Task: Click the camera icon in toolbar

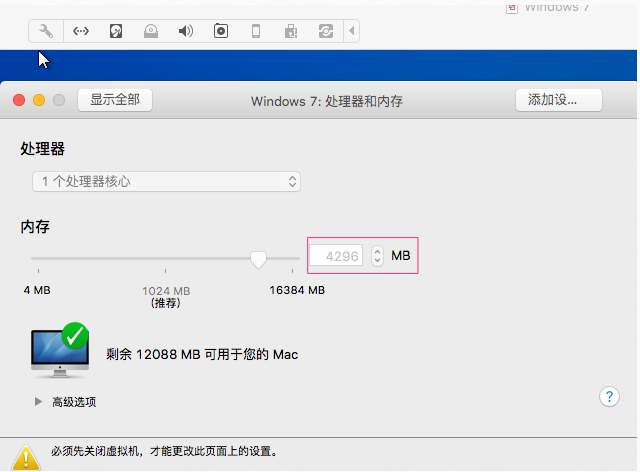Action: [221, 31]
